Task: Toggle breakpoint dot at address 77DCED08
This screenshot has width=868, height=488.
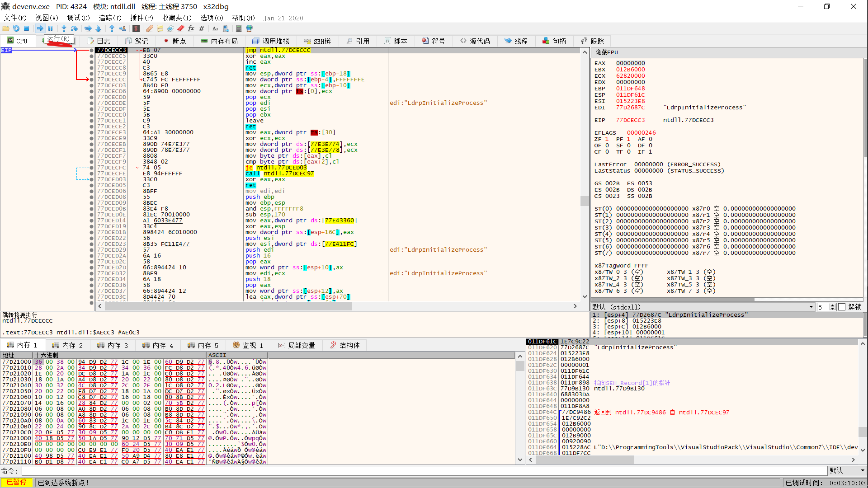Action: tap(92, 197)
